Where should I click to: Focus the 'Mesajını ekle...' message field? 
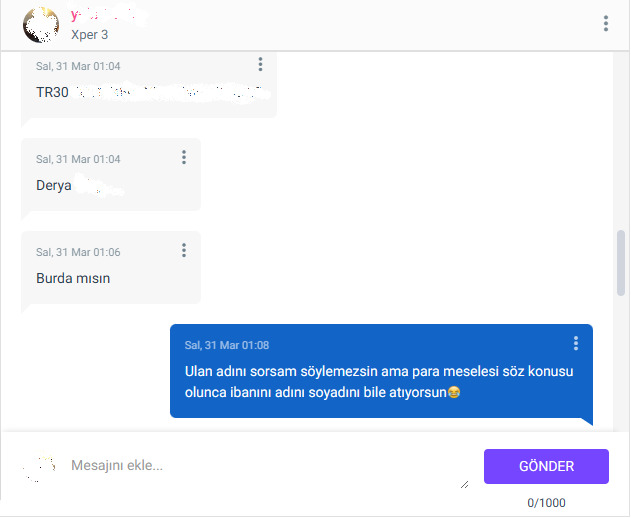pyautogui.click(x=270, y=466)
